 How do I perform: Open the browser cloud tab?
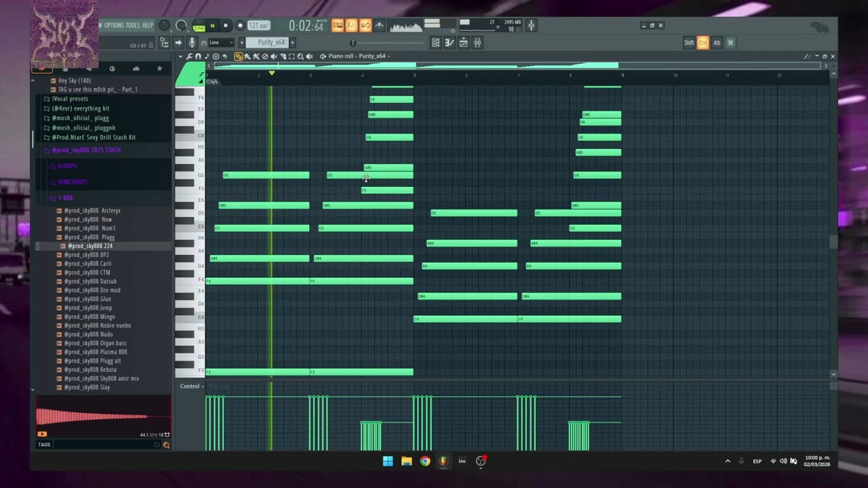click(x=136, y=68)
